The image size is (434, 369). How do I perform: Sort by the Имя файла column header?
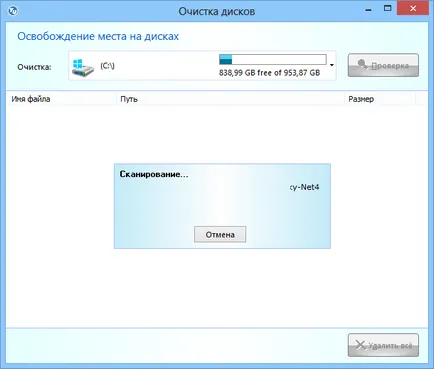(62, 99)
